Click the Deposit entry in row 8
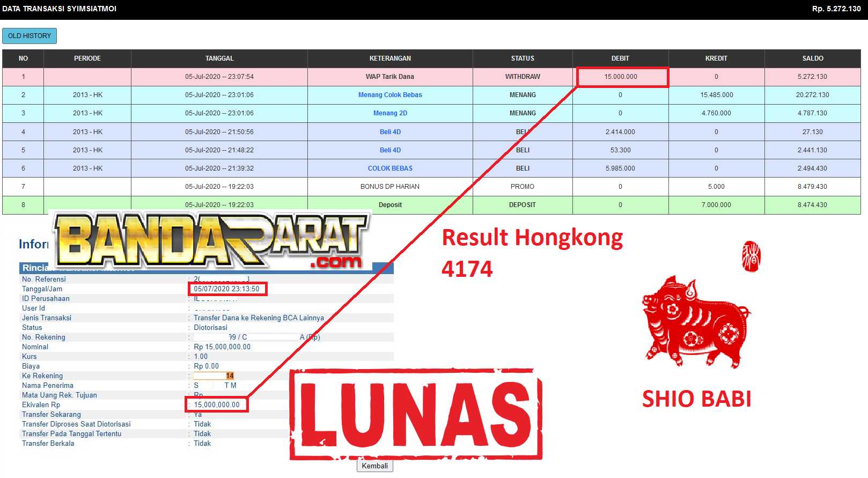 (390, 205)
